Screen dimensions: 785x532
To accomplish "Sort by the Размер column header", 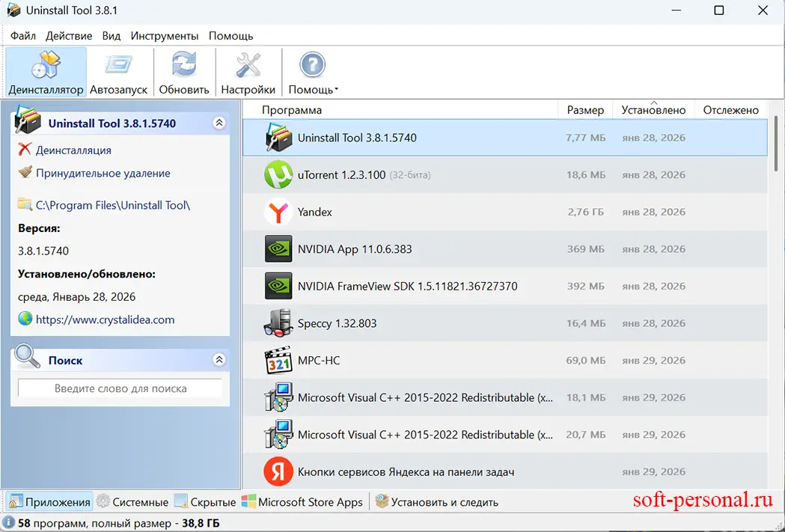I will pyautogui.click(x=585, y=110).
